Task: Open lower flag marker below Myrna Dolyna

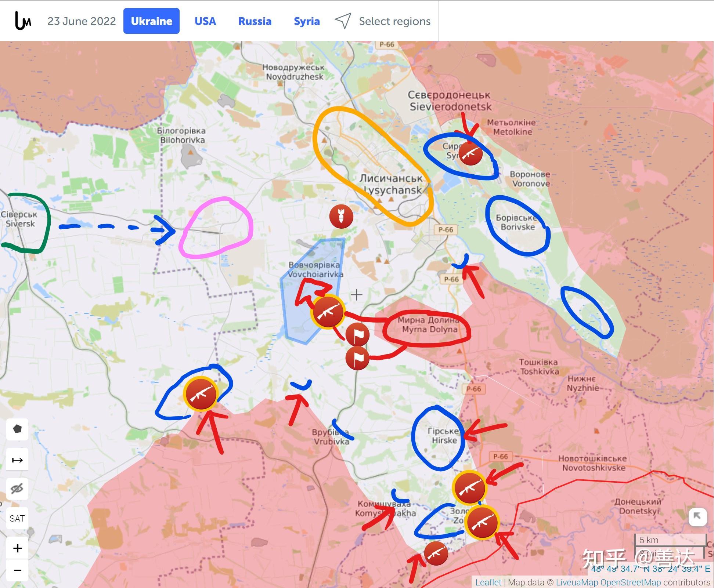Action: click(x=357, y=357)
